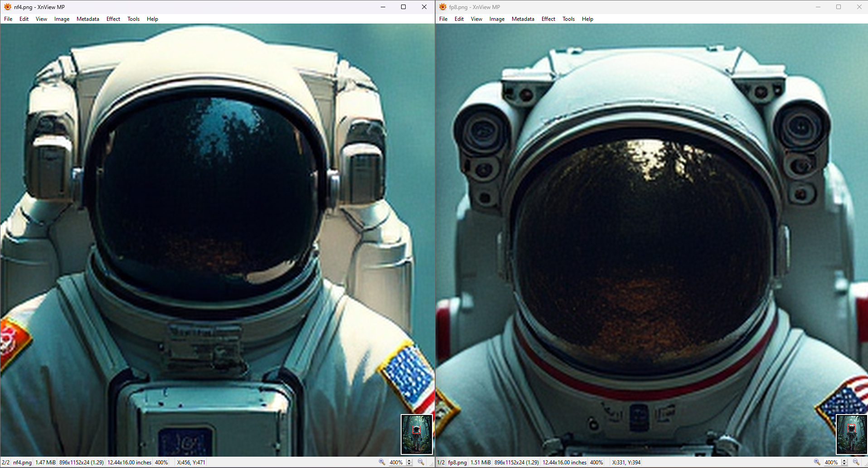
Task: Click the '2/2' file index in the status bar
Action: point(5,463)
